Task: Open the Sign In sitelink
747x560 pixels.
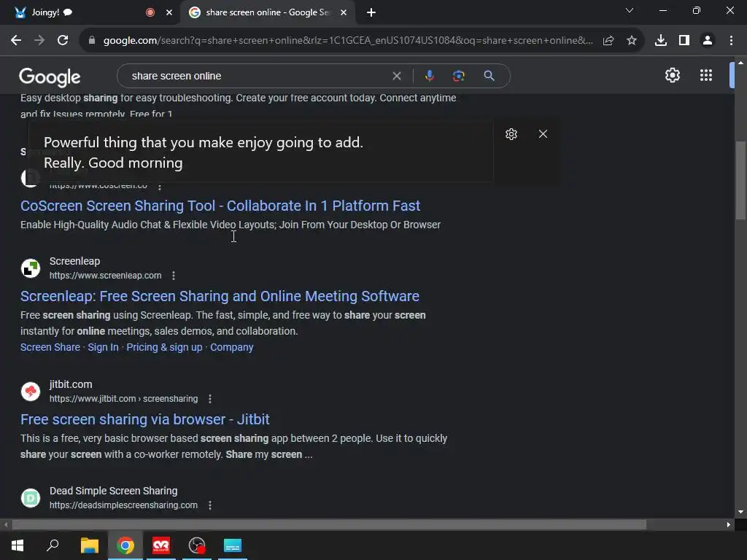Action: click(x=103, y=347)
